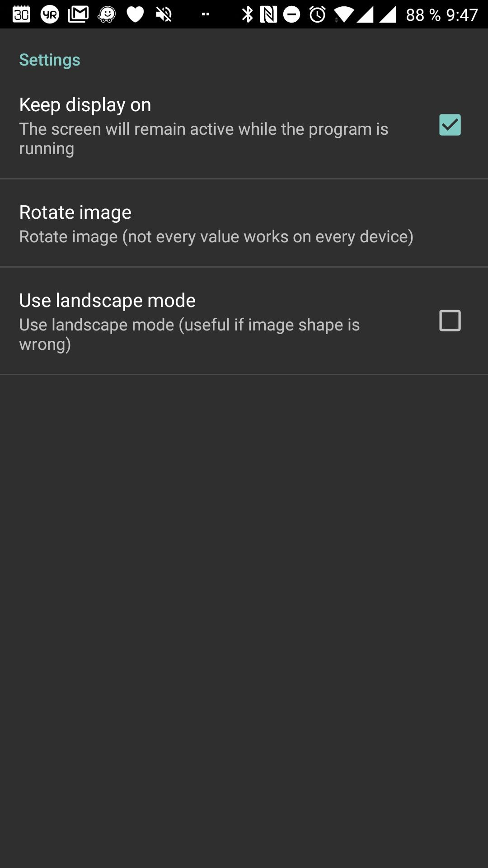
Task: Tap the muted sound status icon
Action: click(164, 14)
